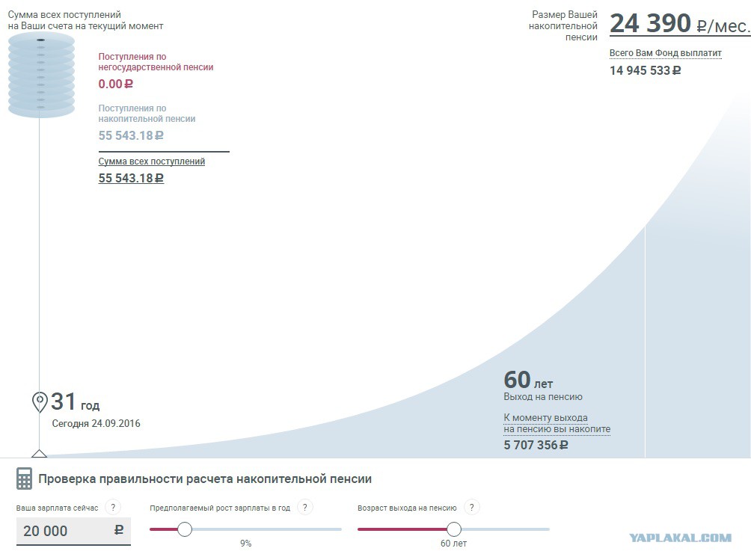Click the salary growth slider handle at 9%
The image size is (751, 560).
[x=185, y=529]
